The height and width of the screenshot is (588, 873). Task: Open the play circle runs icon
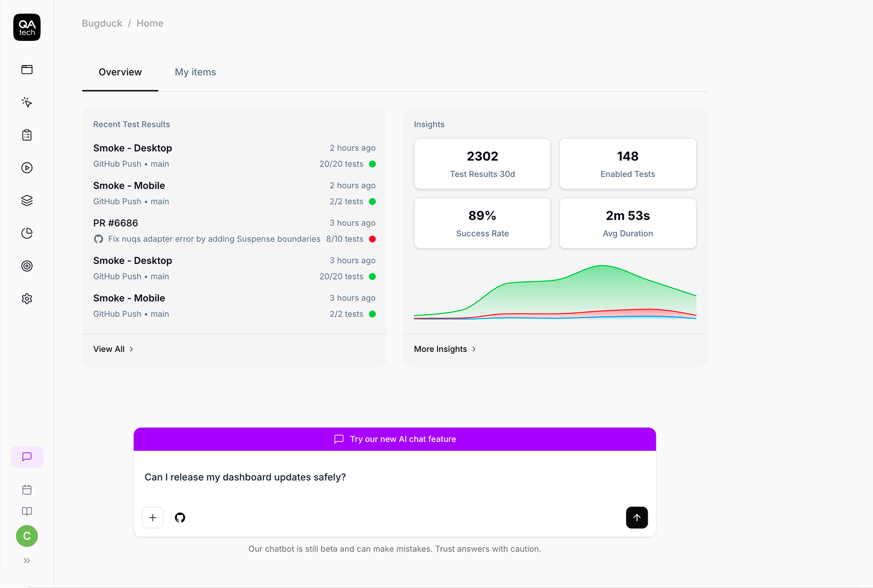[x=27, y=168]
